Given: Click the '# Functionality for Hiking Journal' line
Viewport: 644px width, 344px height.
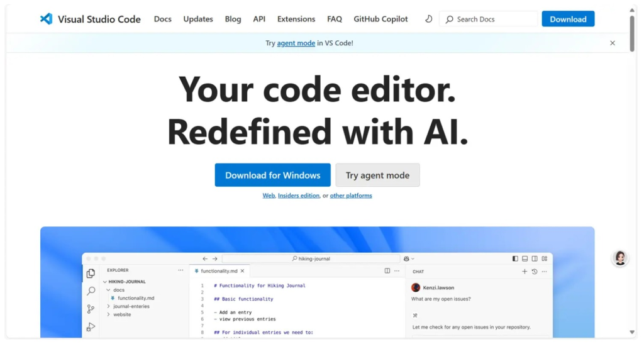Looking at the screenshot, I should coord(260,286).
